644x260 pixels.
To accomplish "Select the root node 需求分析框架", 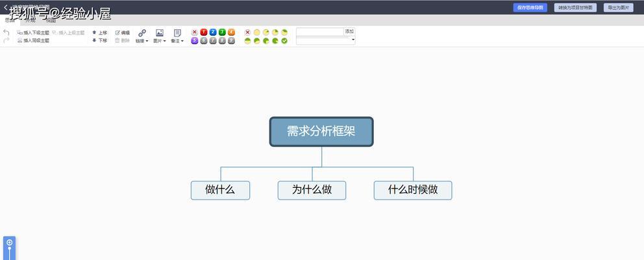I will click(x=321, y=132).
